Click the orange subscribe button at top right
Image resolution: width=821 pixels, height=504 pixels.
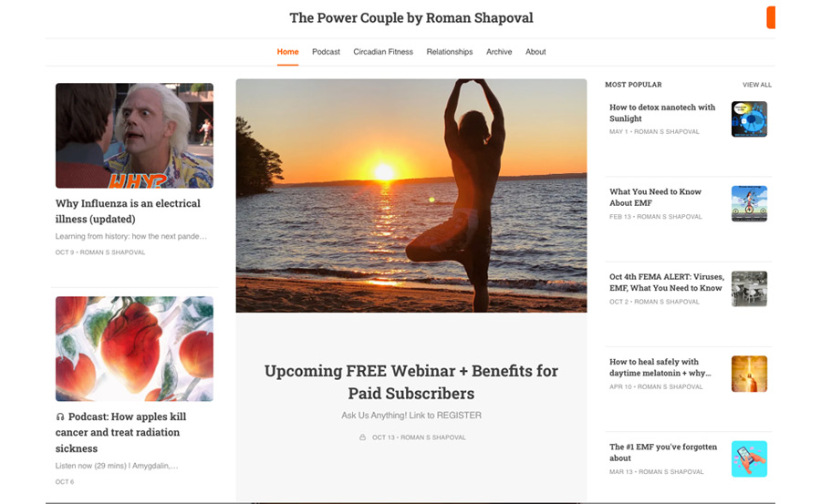pos(771,18)
